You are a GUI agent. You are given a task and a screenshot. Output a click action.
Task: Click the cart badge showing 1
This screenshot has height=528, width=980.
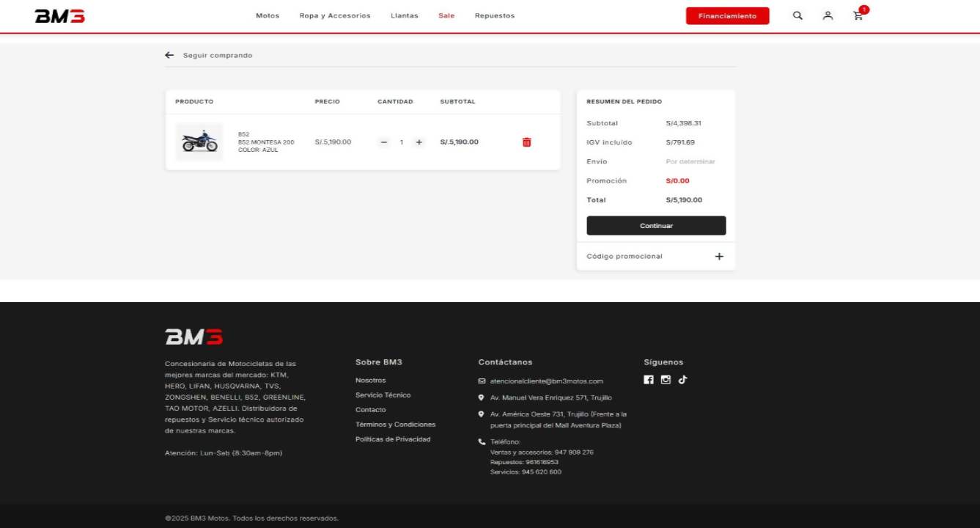(864, 10)
